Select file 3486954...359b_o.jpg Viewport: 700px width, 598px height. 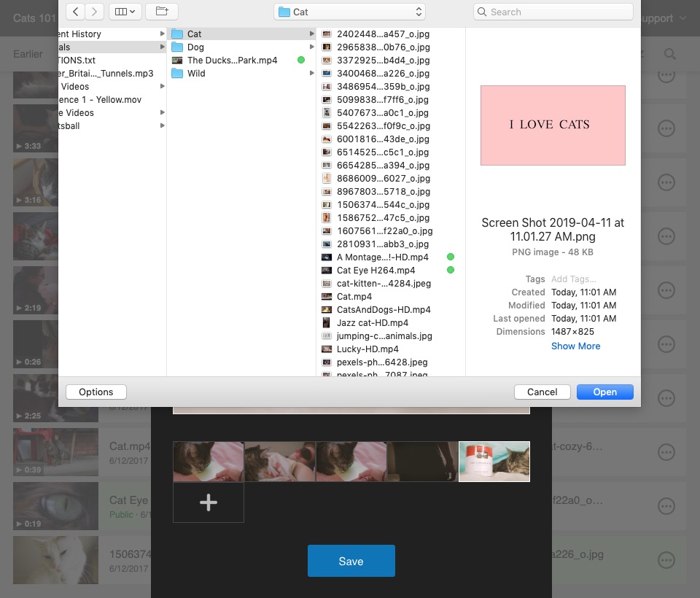tap(391, 87)
